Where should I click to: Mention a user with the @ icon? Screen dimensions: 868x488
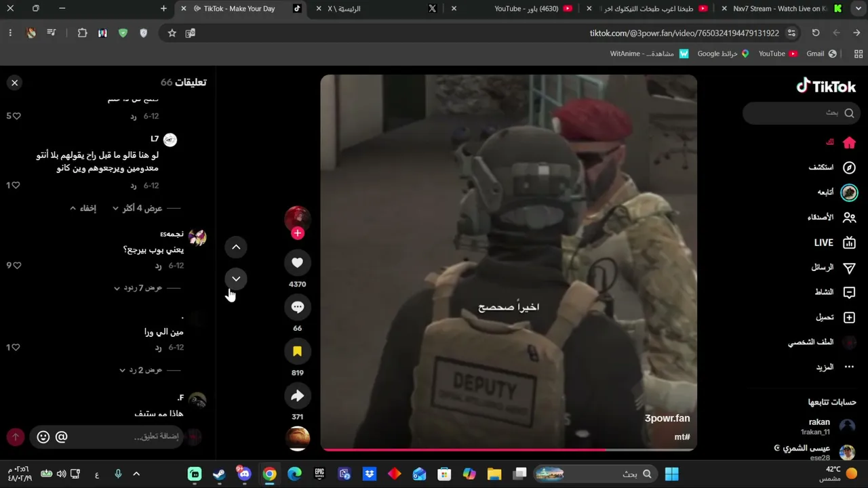click(61, 437)
